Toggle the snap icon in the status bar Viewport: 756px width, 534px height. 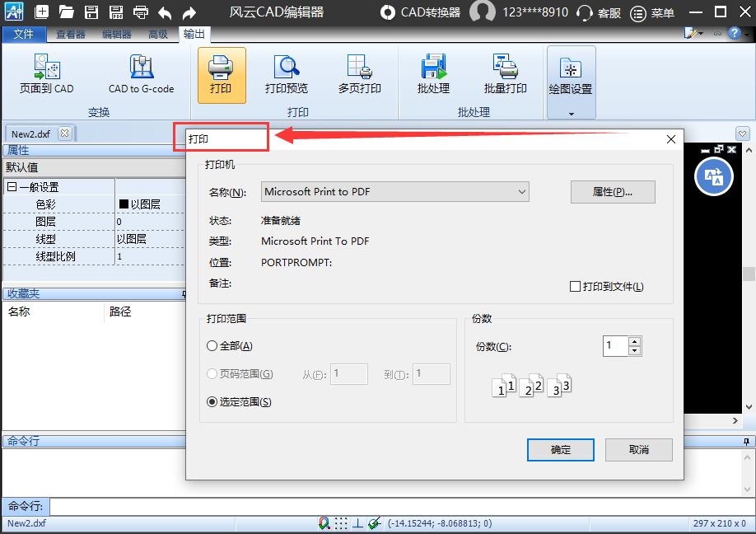324,522
